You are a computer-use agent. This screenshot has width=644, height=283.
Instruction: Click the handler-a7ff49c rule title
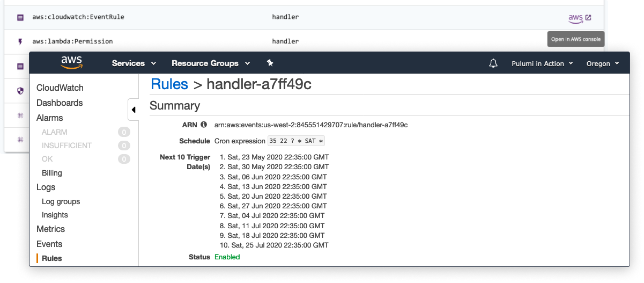pos(259,84)
